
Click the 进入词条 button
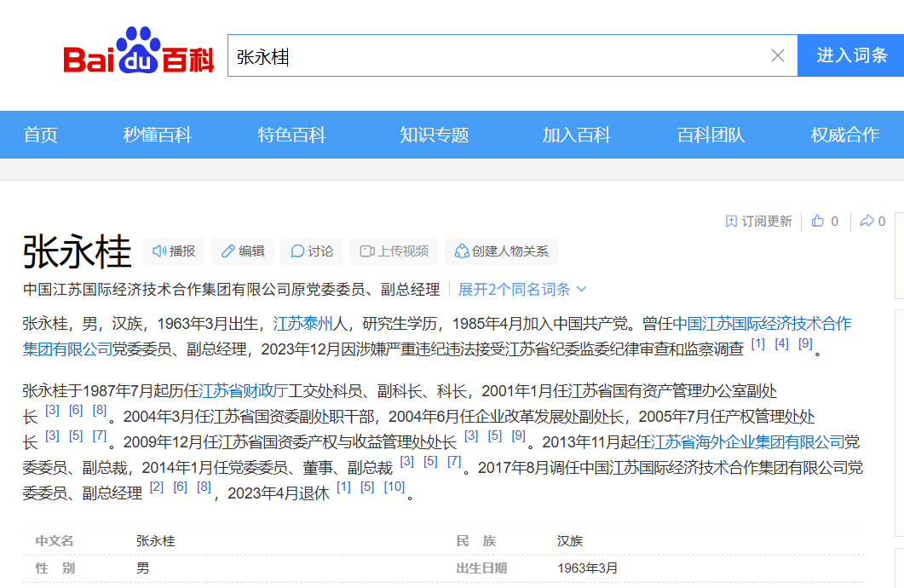[851, 55]
